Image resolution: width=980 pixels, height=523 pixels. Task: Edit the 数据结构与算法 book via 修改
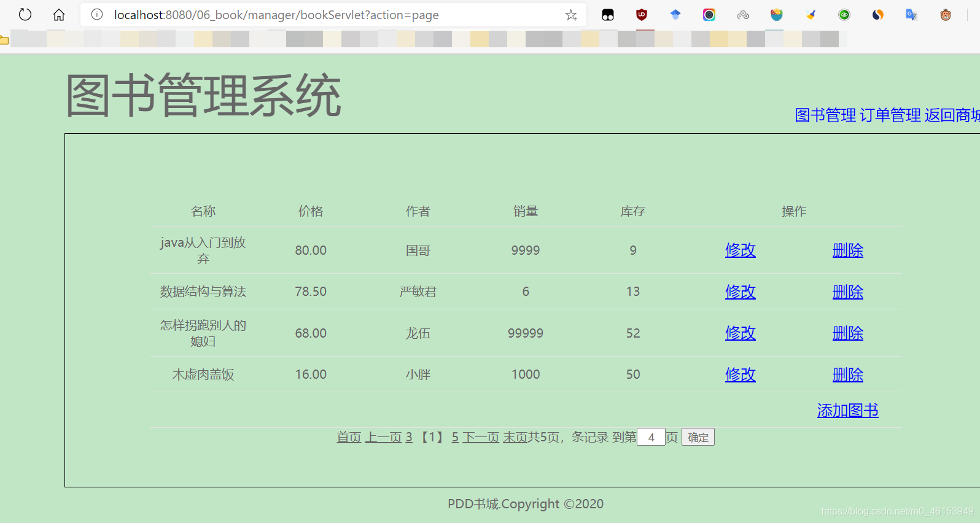click(x=741, y=292)
